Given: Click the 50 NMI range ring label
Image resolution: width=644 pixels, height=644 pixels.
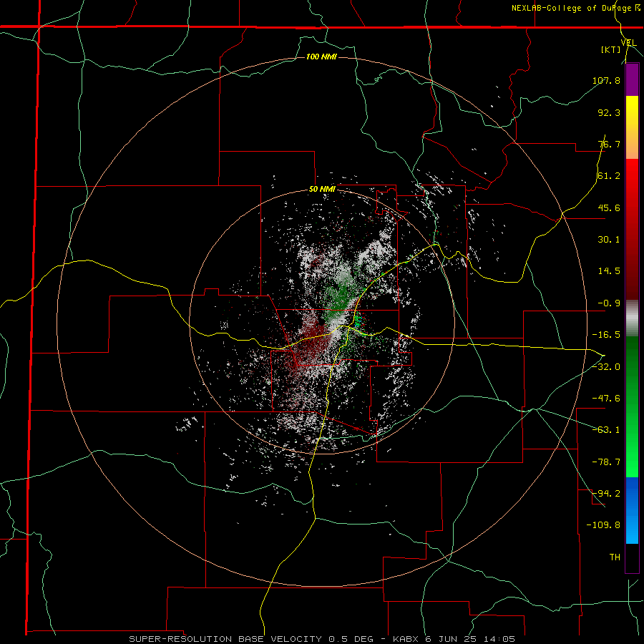Looking at the screenshot, I should [323, 190].
